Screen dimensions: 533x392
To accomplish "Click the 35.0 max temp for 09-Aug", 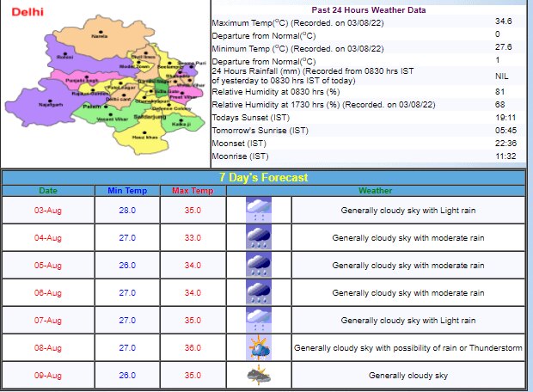I will click(193, 376).
